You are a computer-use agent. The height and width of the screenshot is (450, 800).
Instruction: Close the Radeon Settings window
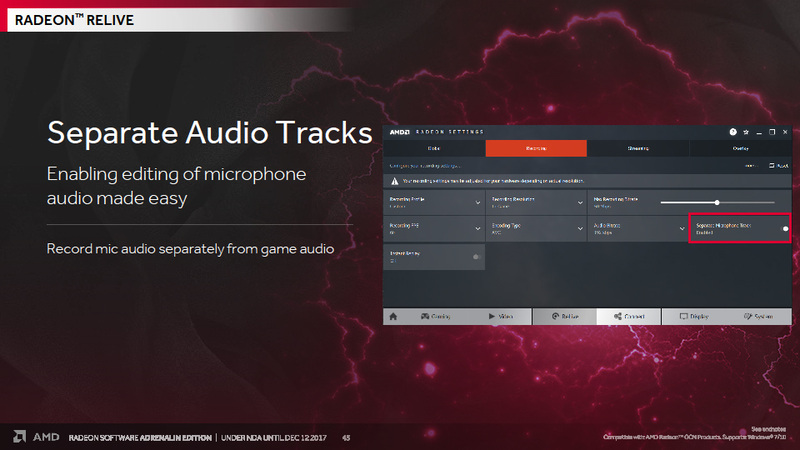(x=785, y=132)
